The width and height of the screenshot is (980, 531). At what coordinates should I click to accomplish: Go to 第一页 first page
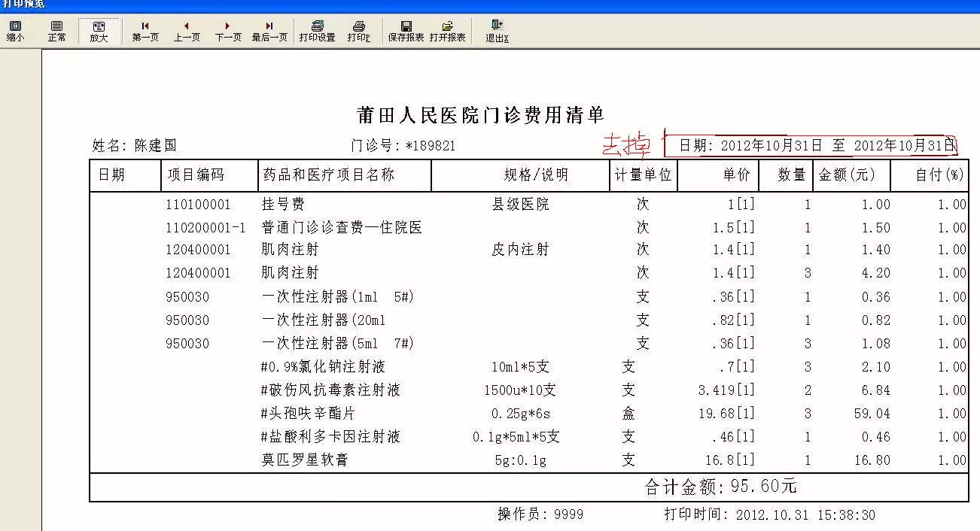[x=145, y=31]
